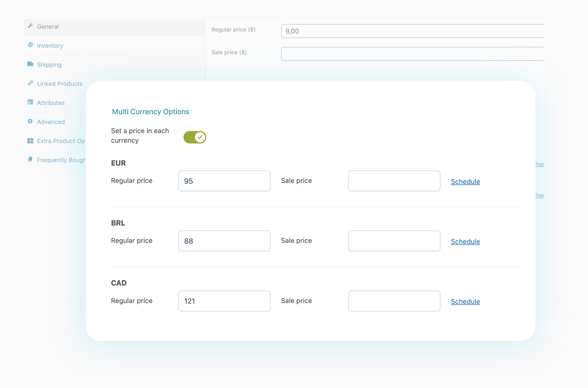This screenshot has width=588, height=388.
Task: Open the Schedule link for EUR pricing
Action: click(x=465, y=181)
